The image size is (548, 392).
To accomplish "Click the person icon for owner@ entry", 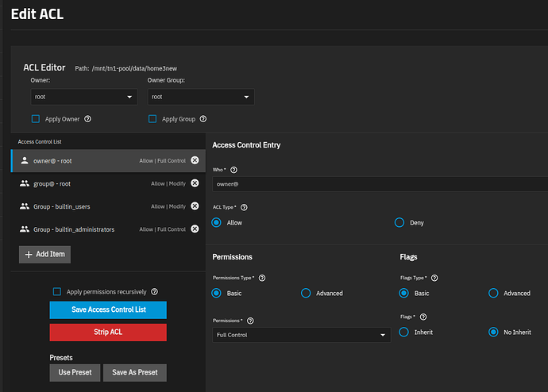I will click(25, 160).
